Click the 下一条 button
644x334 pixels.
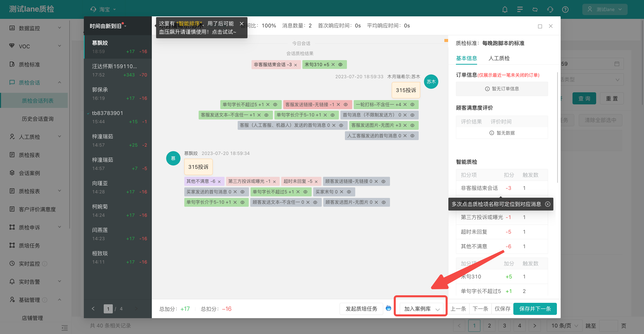480,309
